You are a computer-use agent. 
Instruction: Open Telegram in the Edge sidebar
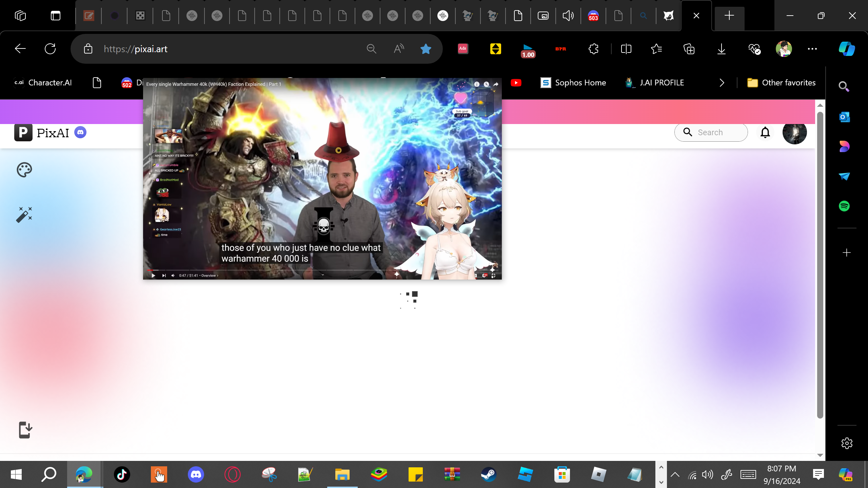tap(844, 176)
